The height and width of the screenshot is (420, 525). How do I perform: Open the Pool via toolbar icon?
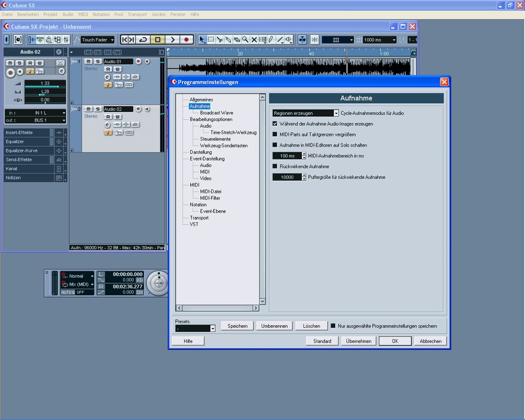[x=57, y=39]
